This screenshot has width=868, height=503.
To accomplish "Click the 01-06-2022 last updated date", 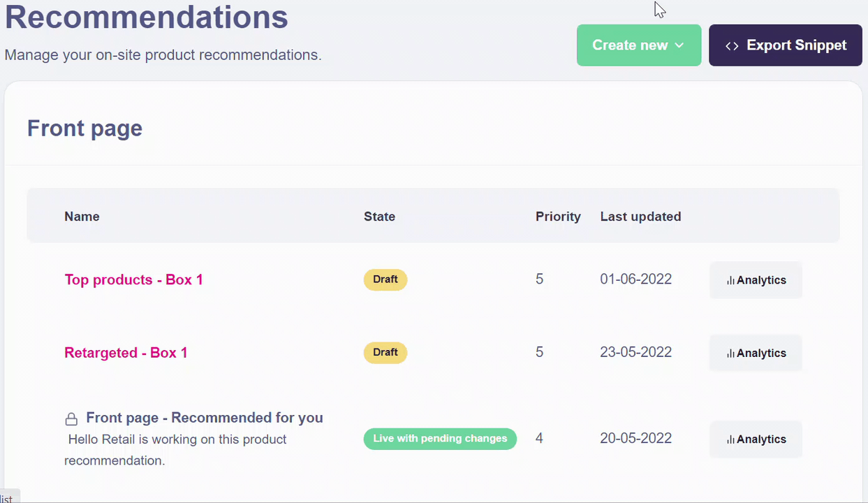I will tap(635, 279).
